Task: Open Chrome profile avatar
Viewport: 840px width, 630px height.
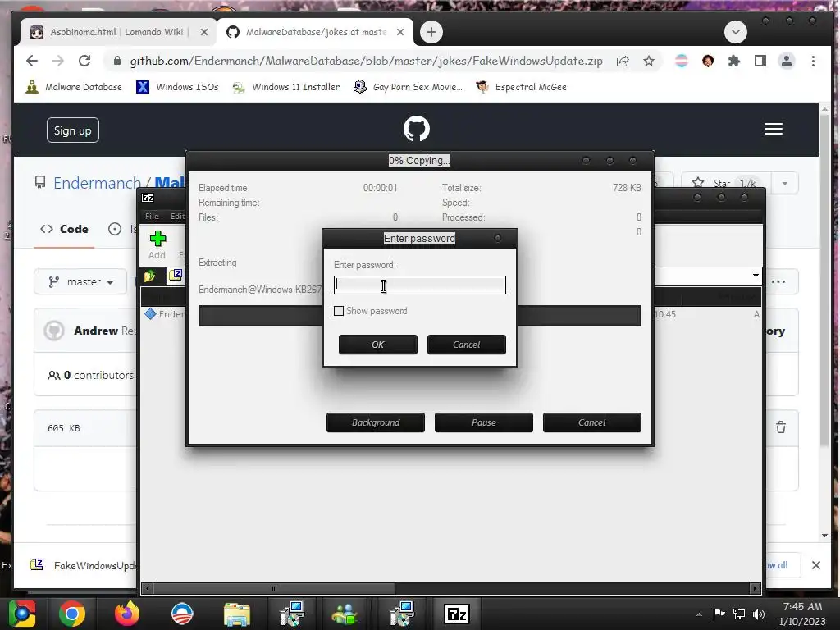Action: pyautogui.click(x=787, y=61)
